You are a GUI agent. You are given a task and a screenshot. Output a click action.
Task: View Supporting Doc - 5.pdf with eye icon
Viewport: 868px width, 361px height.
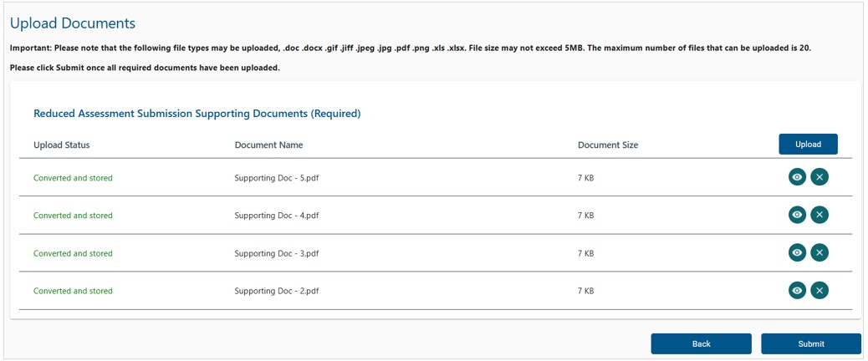click(x=797, y=177)
